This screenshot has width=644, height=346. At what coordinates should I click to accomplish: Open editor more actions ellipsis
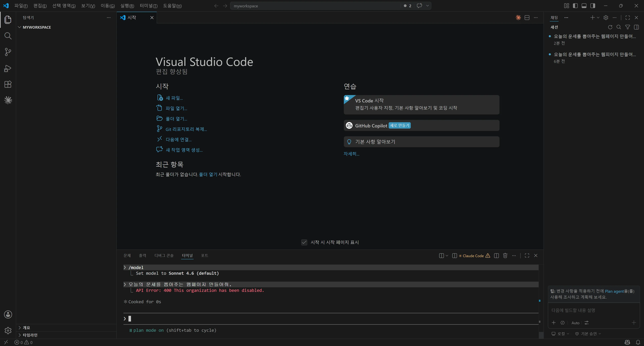(536, 17)
